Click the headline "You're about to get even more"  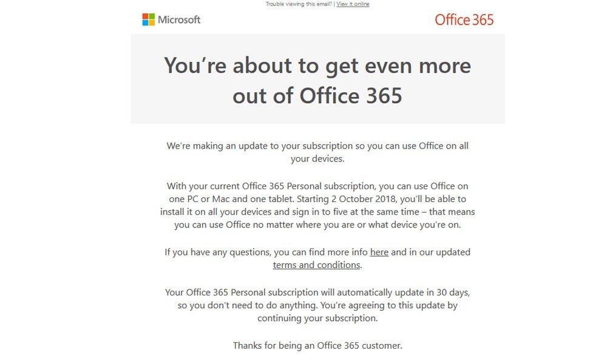coord(317,66)
